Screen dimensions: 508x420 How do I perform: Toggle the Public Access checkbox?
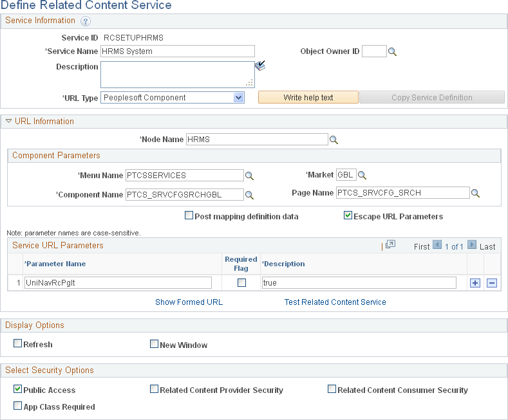pyautogui.click(x=17, y=390)
